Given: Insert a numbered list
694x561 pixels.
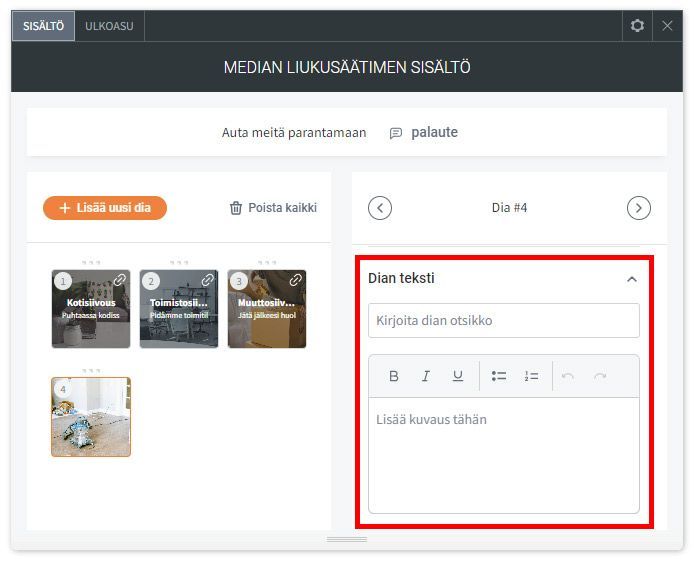Looking at the screenshot, I should pos(531,376).
